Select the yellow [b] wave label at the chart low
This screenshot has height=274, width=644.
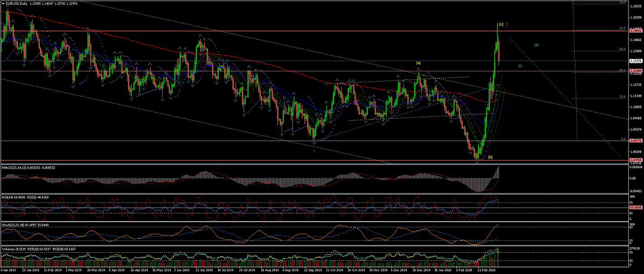click(x=490, y=157)
